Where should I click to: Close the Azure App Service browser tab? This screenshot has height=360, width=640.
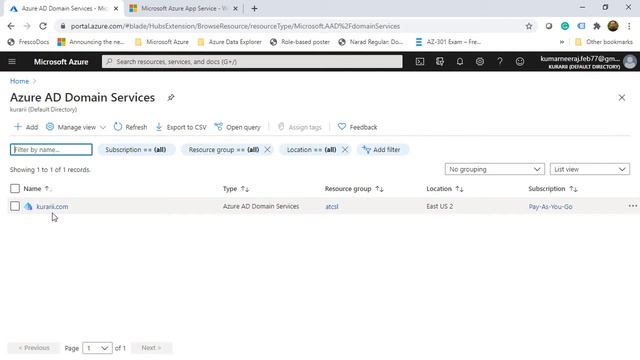(235, 8)
